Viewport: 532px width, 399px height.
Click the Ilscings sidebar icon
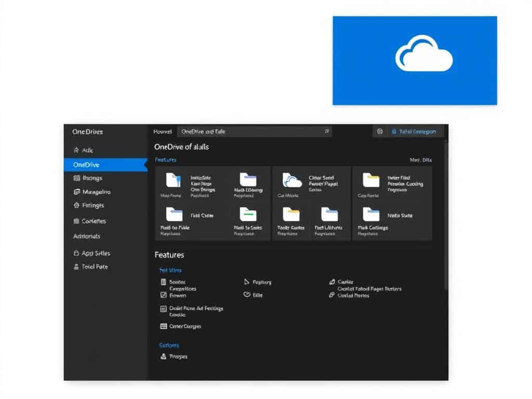point(77,178)
